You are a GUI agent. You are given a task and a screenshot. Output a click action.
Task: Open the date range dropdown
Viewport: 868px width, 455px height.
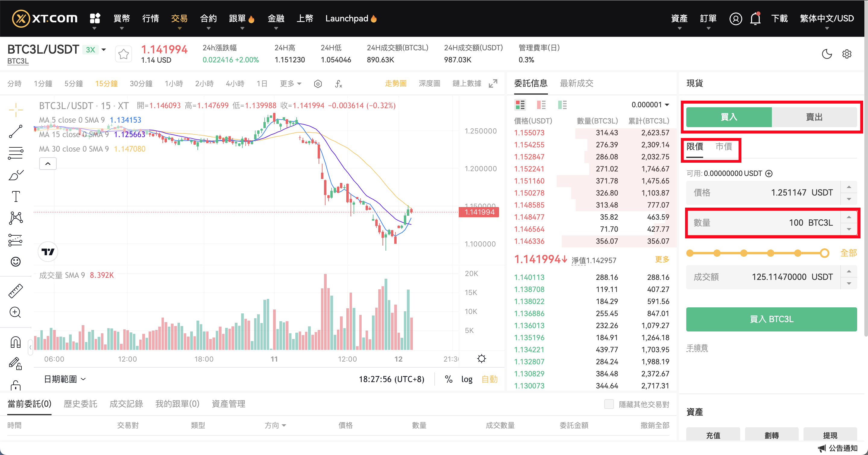pyautogui.click(x=65, y=379)
